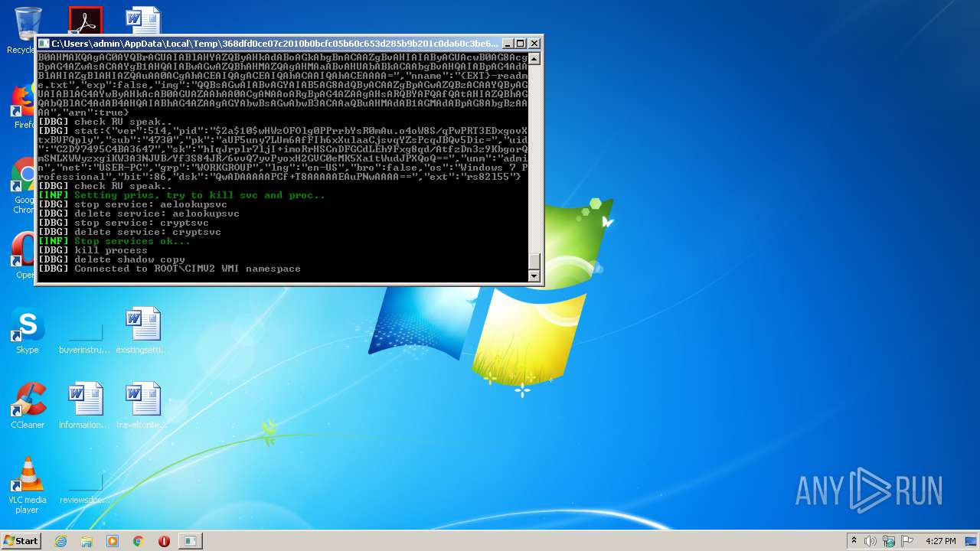Viewport: 980px width, 551px height.
Task: Click the volume speaker tray icon
Action: 871,541
